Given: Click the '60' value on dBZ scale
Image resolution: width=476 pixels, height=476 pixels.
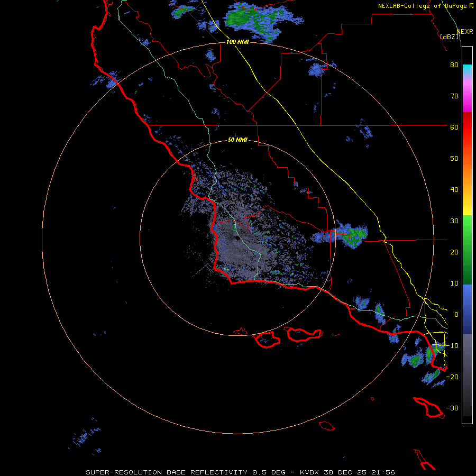Looking at the screenshot, I should pyautogui.click(x=454, y=127).
